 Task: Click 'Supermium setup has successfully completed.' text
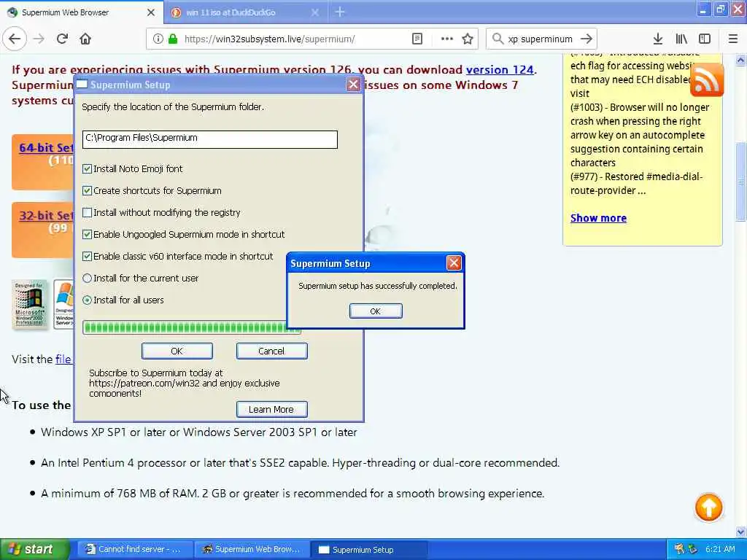377,286
